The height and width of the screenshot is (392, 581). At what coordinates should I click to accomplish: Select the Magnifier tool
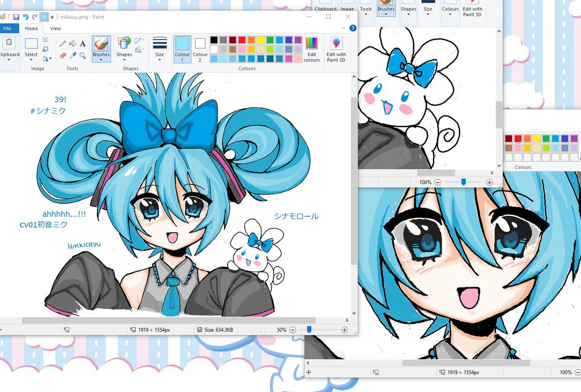[83, 56]
